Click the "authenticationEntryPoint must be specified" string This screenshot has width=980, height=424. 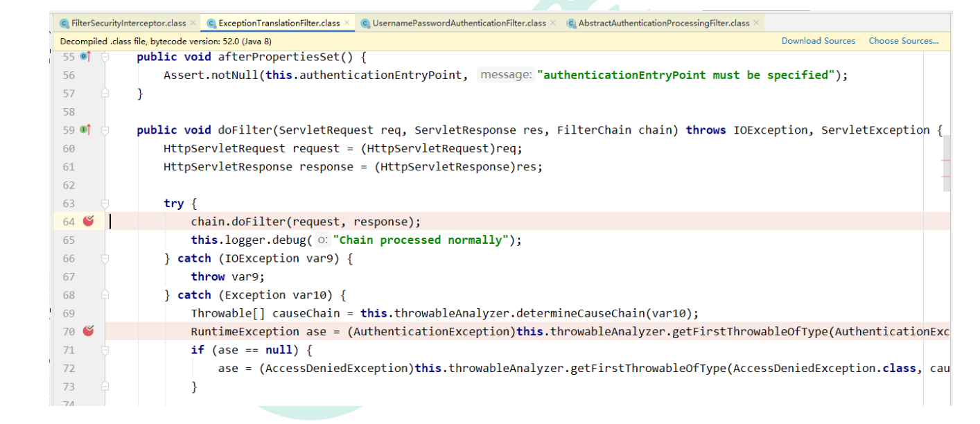tap(686, 75)
